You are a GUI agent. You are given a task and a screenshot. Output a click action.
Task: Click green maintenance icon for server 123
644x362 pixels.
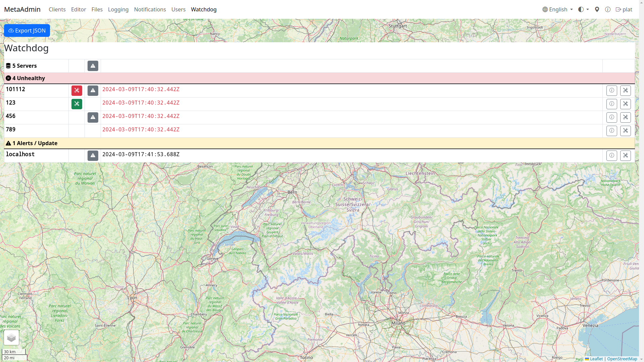click(76, 104)
